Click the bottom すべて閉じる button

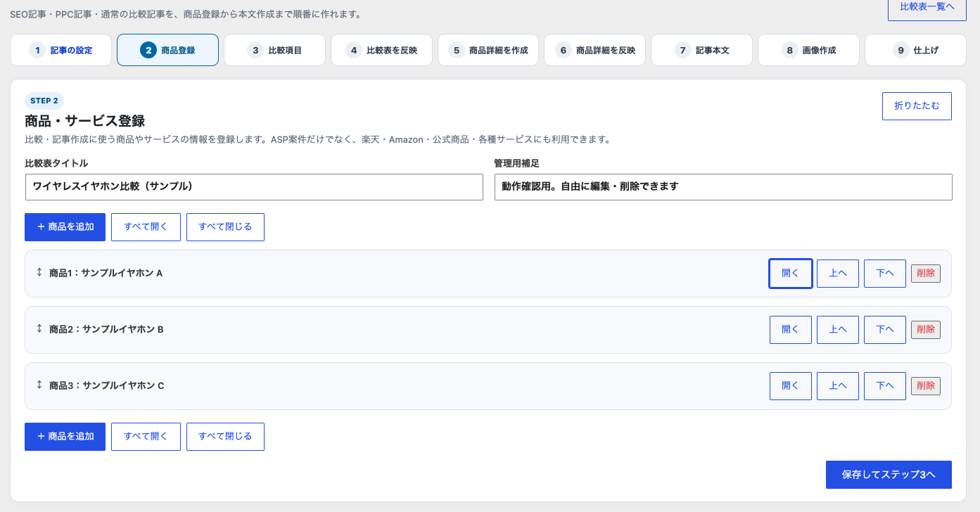(x=225, y=437)
